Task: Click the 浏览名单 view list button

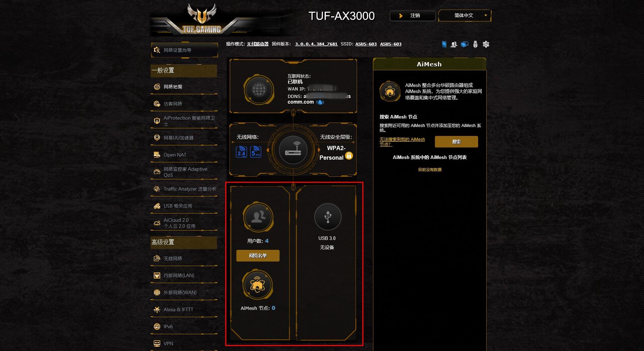Action: click(258, 256)
